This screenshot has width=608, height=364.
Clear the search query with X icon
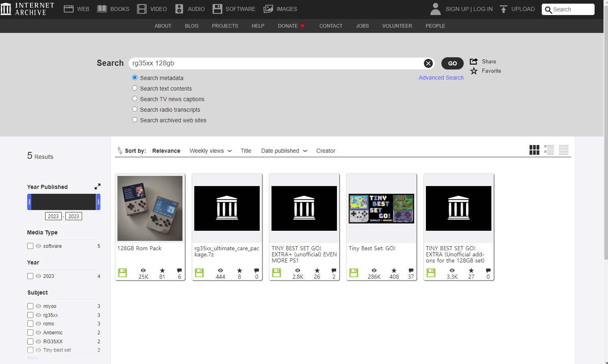pyautogui.click(x=428, y=63)
